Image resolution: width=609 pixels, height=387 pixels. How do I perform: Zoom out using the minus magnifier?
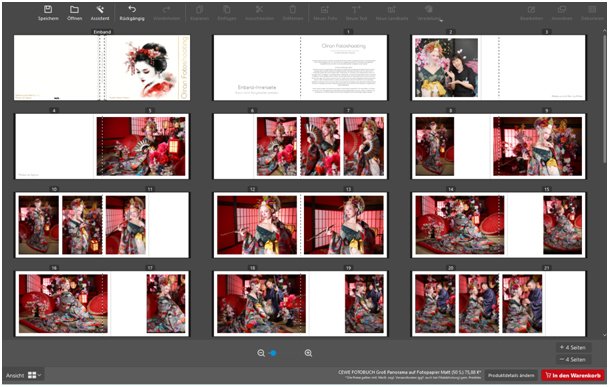point(261,353)
